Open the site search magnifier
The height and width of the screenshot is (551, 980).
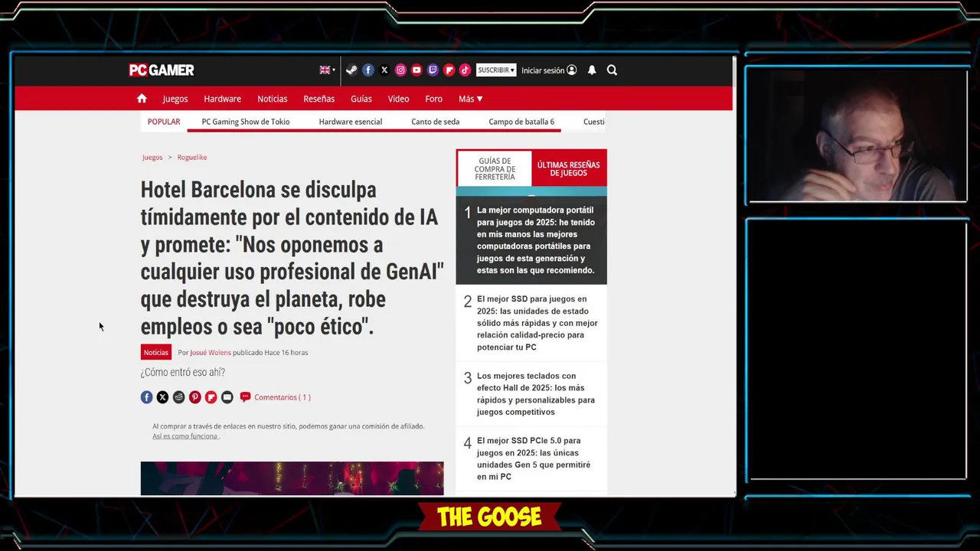tap(612, 70)
